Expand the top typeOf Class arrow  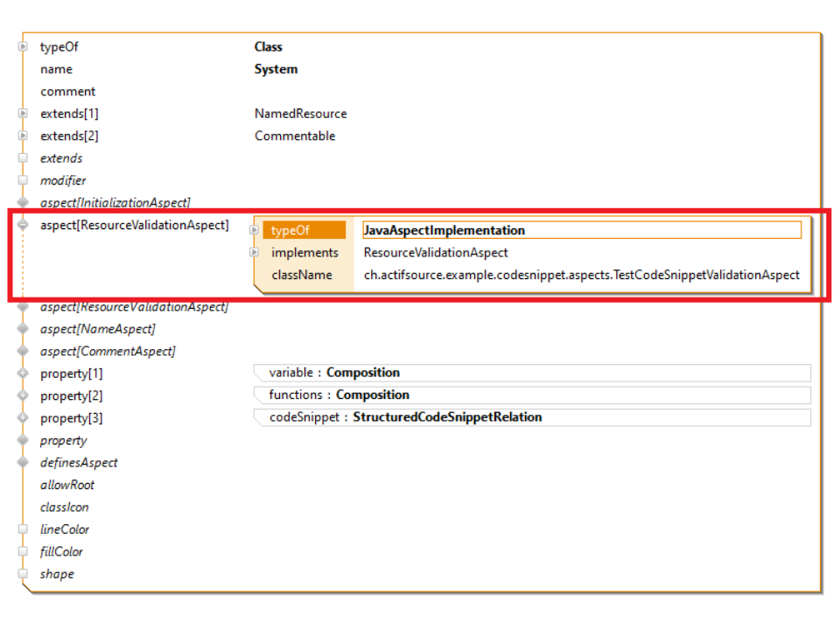pyautogui.click(x=23, y=47)
